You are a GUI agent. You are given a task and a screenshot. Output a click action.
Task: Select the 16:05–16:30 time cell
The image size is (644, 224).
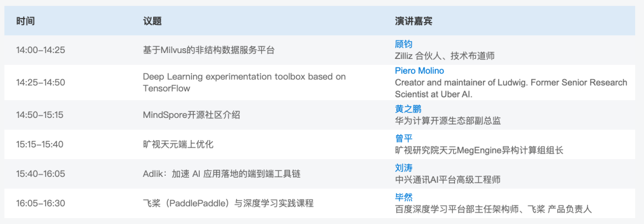pyautogui.click(x=41, y=204)
